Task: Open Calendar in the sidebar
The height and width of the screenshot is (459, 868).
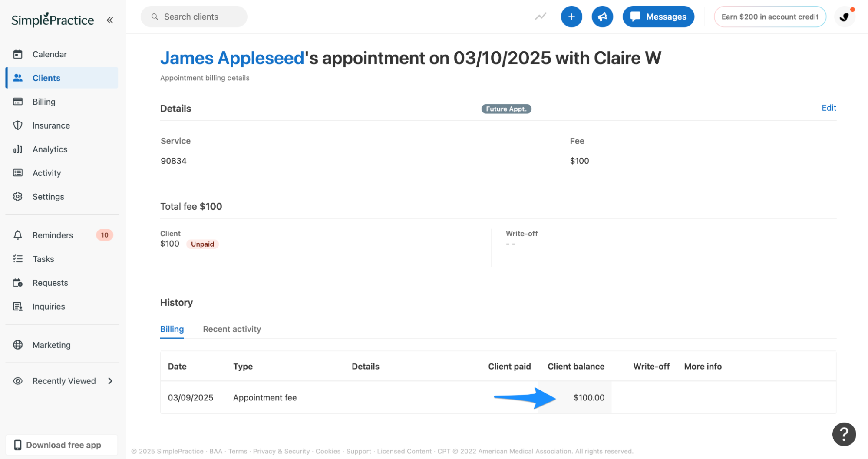Action: (62, 54)
